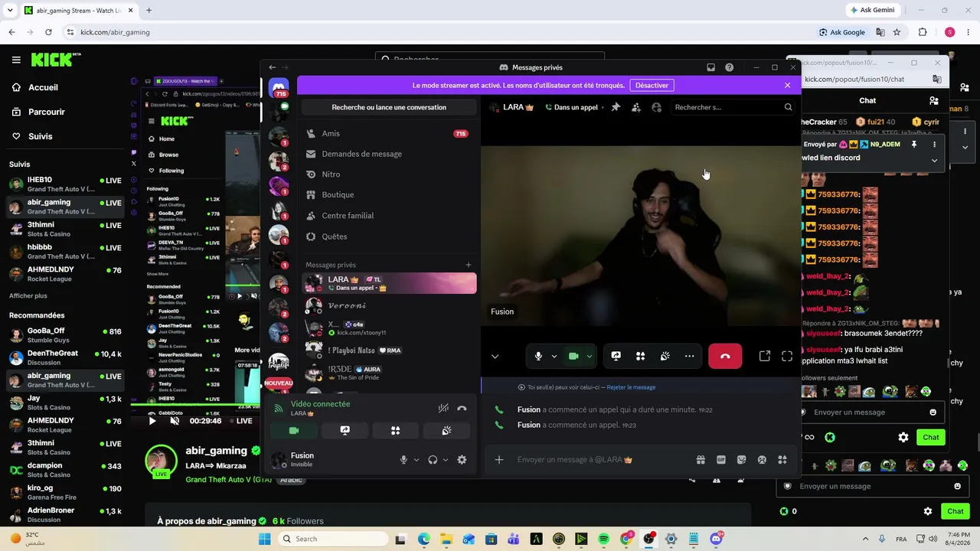Click the Discord message search field

[x=733, y=107]
